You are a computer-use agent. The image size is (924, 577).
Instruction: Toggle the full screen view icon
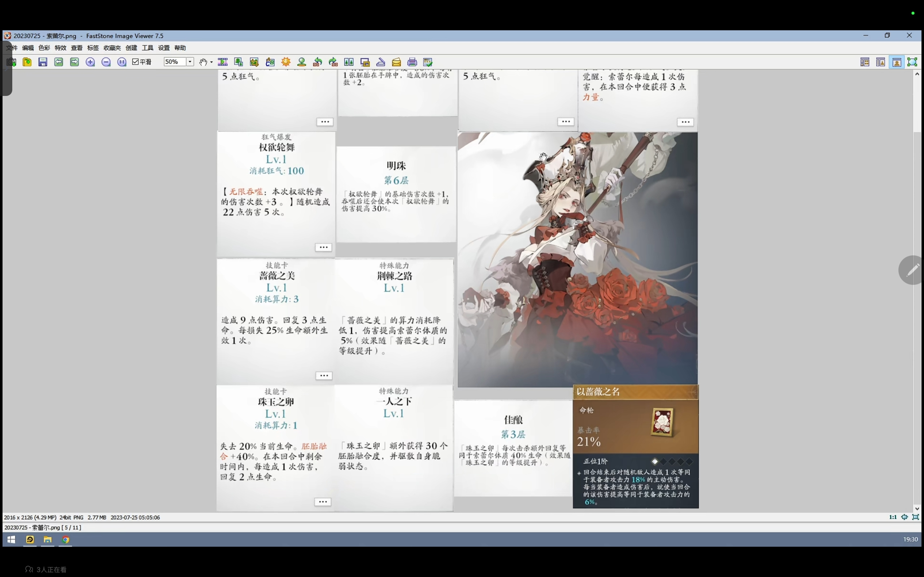pos(912,62)
